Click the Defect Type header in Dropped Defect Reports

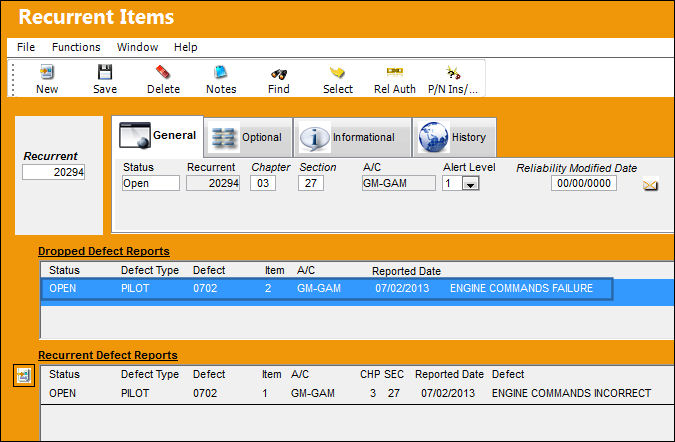(x=150, y=270)
